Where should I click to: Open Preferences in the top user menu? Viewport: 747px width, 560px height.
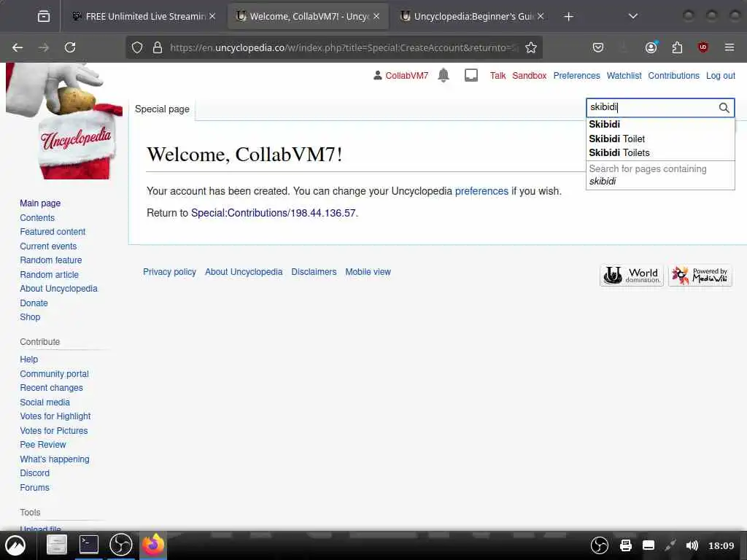pos(576,76)
